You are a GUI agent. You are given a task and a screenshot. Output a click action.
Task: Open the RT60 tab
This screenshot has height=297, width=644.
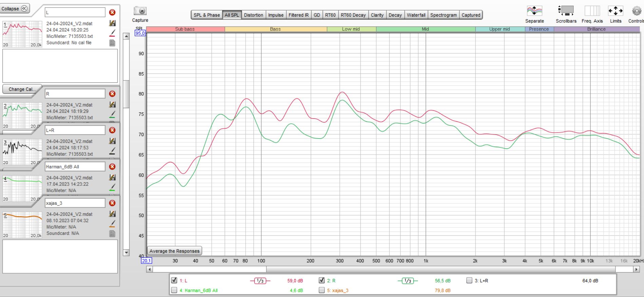point(330,15)
